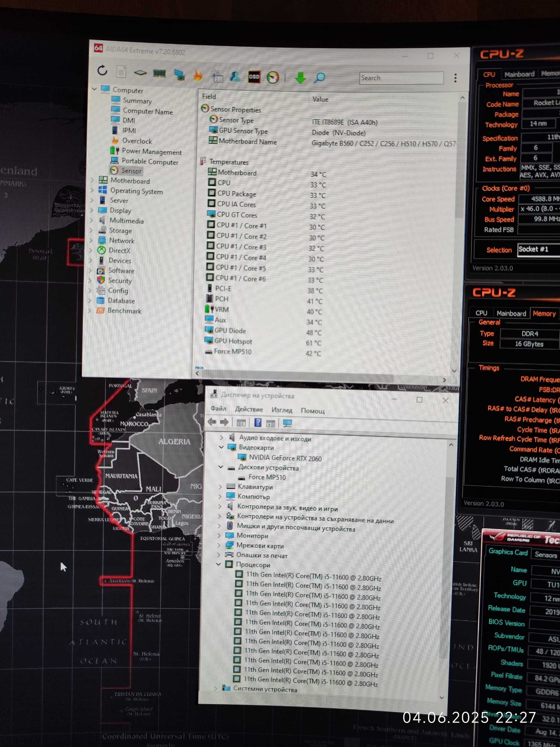Select Computer Name in the tree
560x747 pixels.
tap(148, 111)
